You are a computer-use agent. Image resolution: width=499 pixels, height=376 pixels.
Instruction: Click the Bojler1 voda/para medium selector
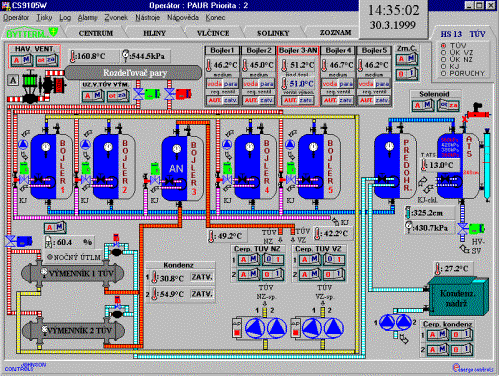tap(222, 83)
